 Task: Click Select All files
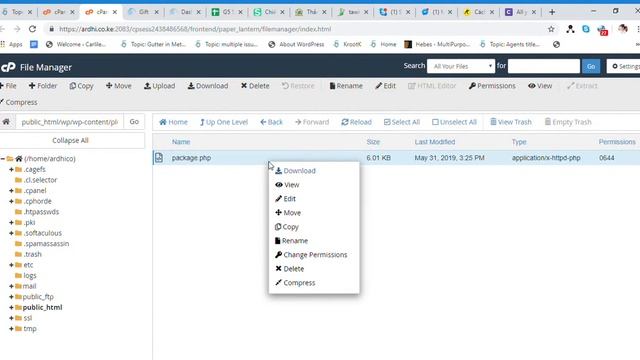[402, 122]
